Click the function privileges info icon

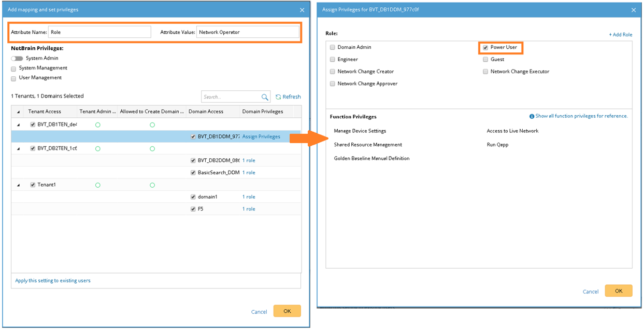[x=532, y=116]
